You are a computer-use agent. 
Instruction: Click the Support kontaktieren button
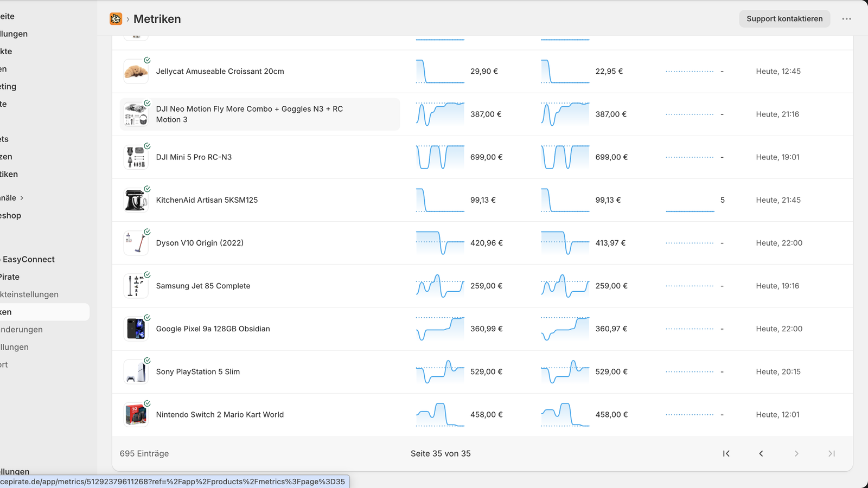point(784,19)
